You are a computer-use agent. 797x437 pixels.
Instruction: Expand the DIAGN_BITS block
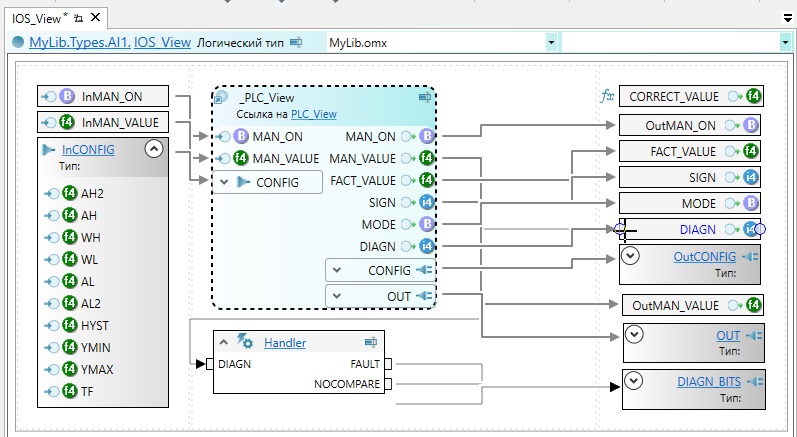632,381
